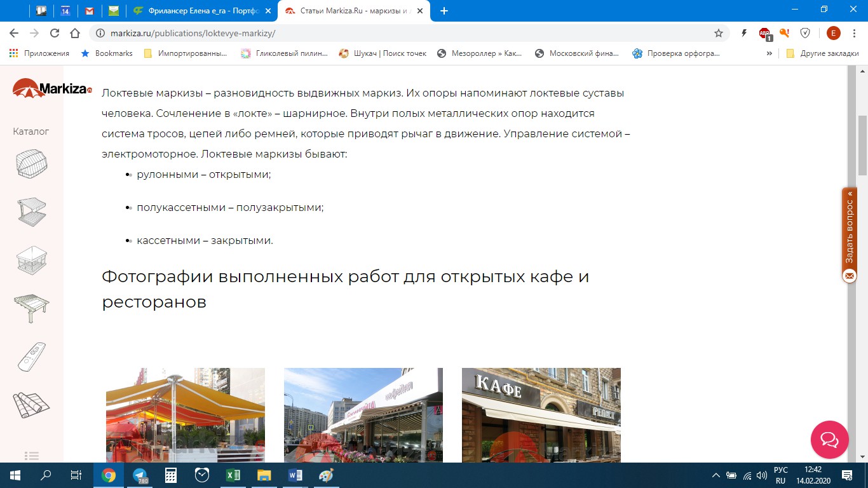Go forward in browser history

click(34, 33)
